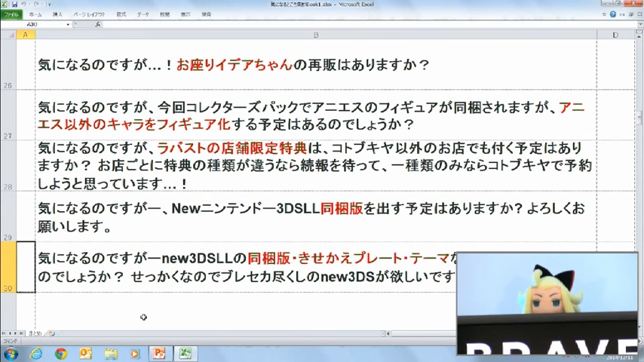644x362 pixels.
Task: Select the まとめ sheet tab
Action: tap(35, 333)
